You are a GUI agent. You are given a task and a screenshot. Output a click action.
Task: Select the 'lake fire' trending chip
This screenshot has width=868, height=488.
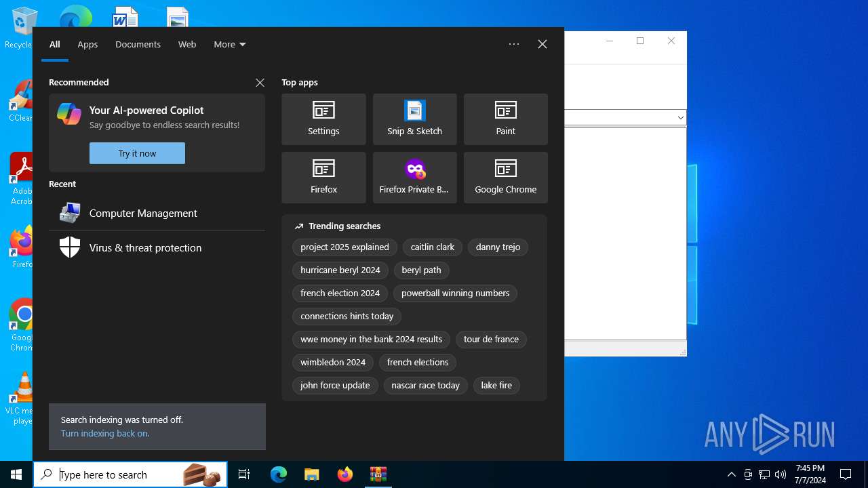coord(496,385)
